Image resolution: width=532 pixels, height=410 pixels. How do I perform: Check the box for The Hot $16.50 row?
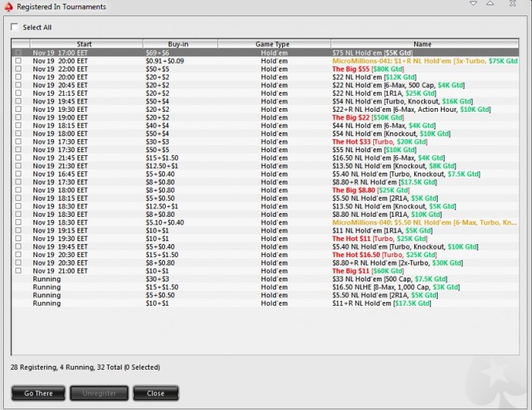click(18, 255)
